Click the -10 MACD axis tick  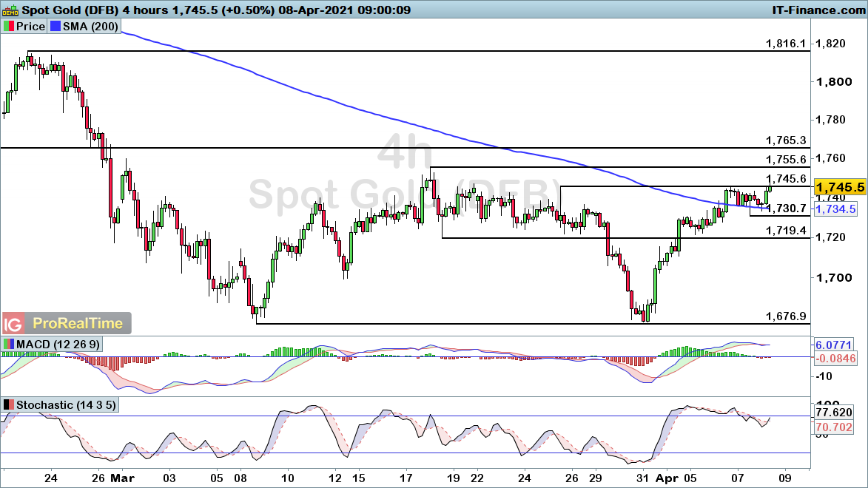[824, 376]
